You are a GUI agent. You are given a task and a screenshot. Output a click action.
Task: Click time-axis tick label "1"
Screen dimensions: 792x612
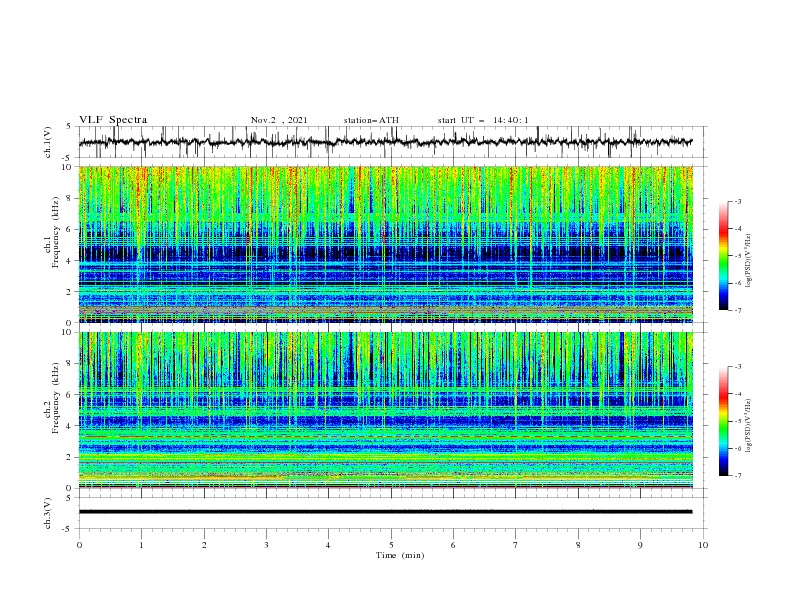pyautogui.click(x=141, y=545)
